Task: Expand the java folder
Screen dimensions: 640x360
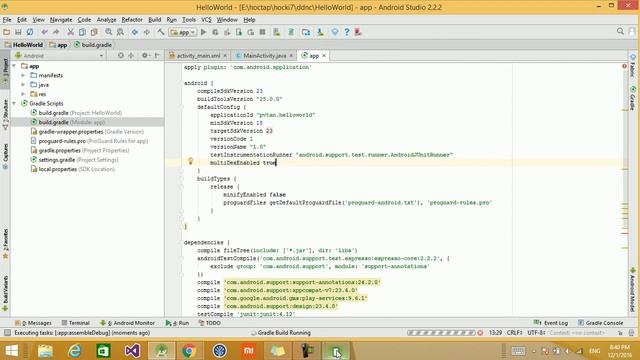Action: 23,84
